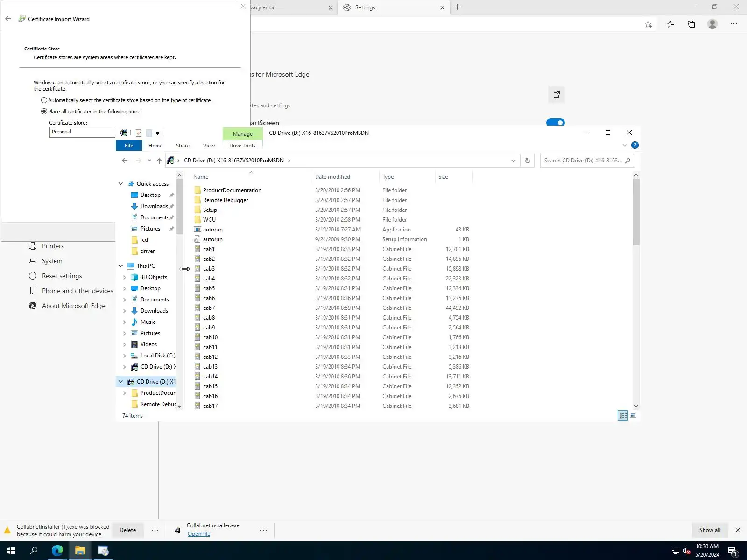
Task: Click the external link icon in Edge settings
Action: (557, 95)
